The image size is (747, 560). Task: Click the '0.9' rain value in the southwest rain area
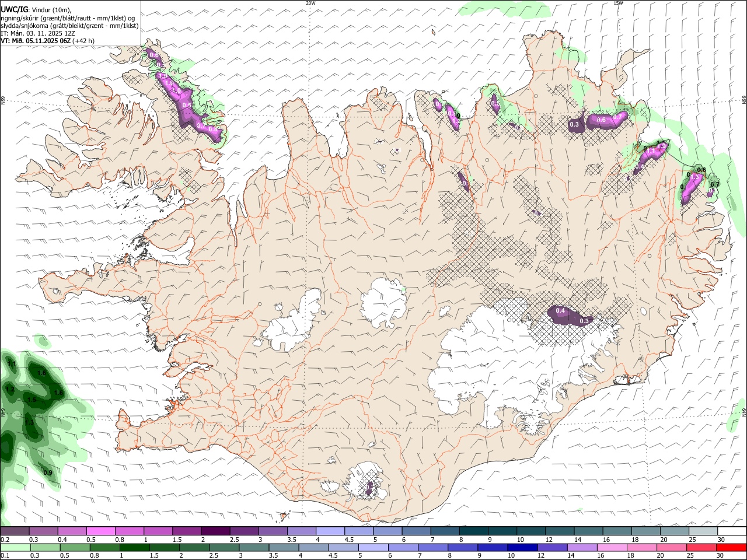coord(48,473)
